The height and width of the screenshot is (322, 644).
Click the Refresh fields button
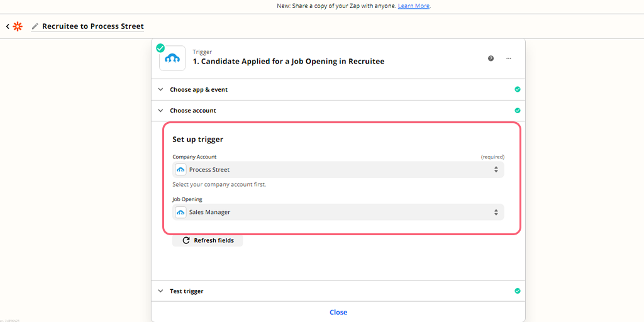[x=208, y=240]
